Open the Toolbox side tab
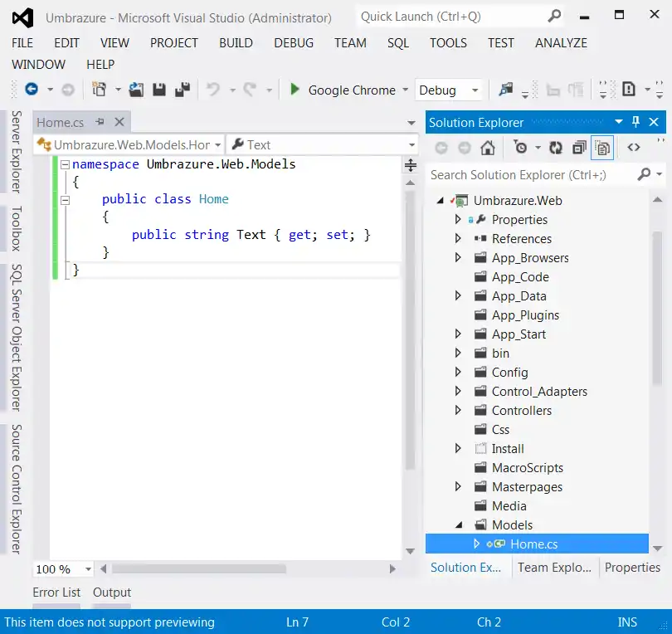The image size is (672, 634). pos(17,228)
